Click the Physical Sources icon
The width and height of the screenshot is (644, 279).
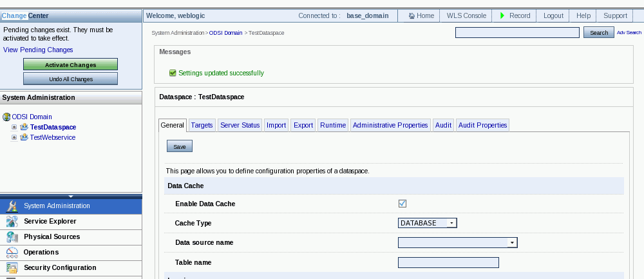(x=12, y=237)
